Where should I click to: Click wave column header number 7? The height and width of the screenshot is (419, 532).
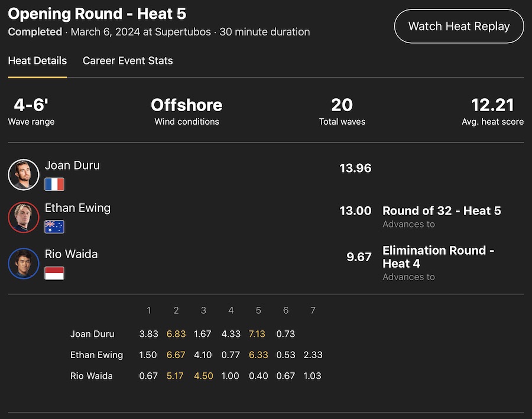click(x=313, y=310)
